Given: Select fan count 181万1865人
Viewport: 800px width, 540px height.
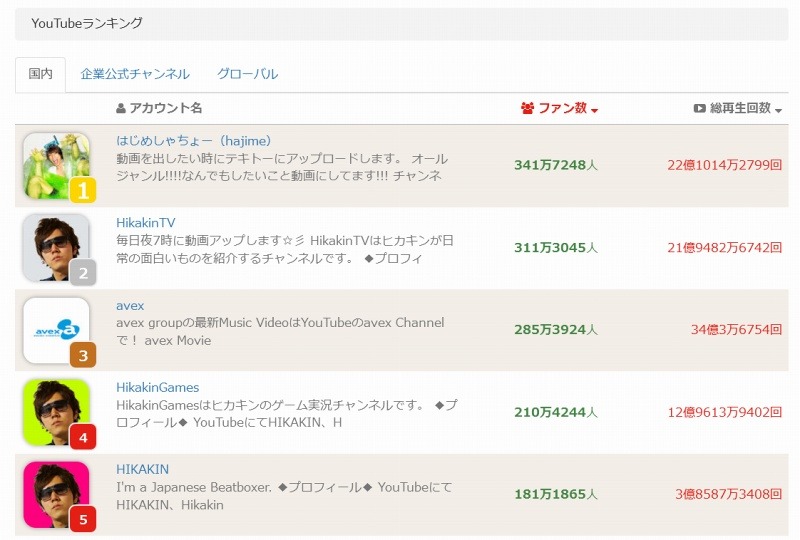Looking at the screenshot, I should (x=556, y=494).
